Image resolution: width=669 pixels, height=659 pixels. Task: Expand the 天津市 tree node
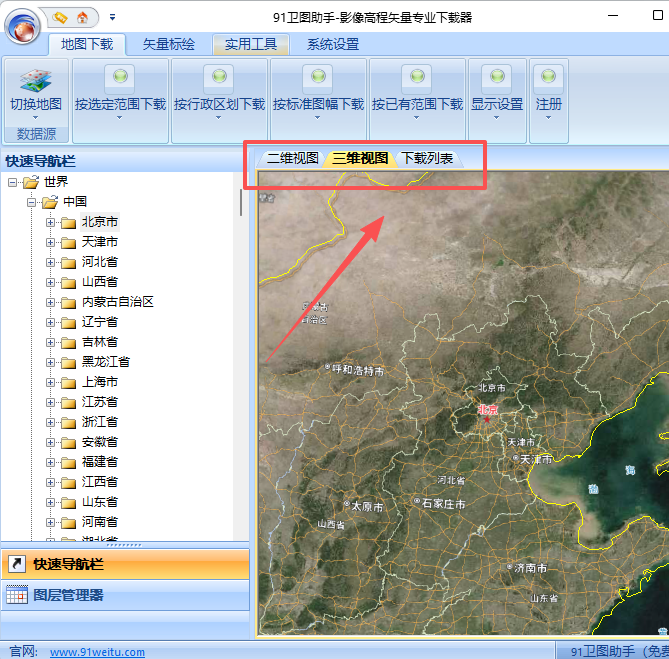[50, 242]
